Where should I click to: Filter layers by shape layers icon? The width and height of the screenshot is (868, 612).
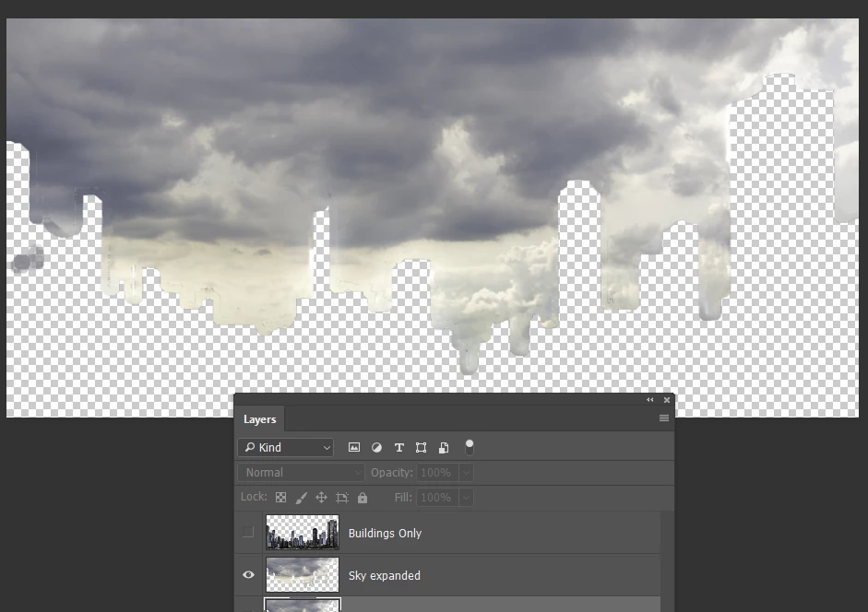pos(422,448)
